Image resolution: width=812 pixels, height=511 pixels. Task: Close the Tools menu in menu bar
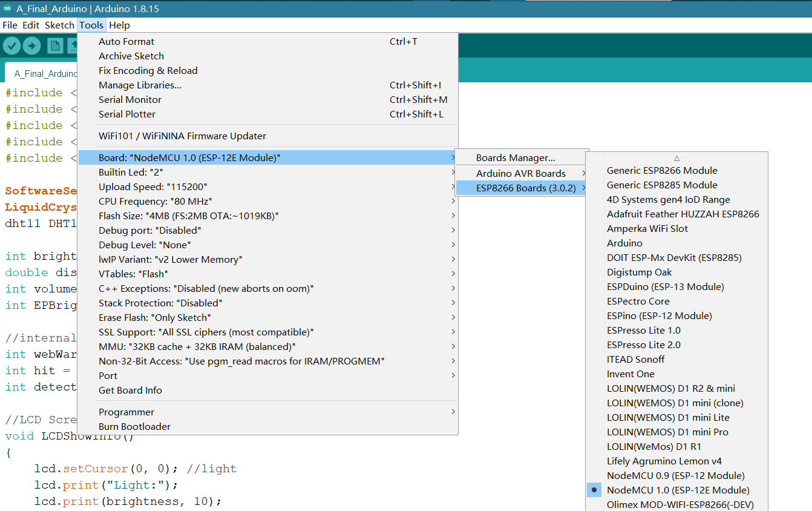(91, 25)
